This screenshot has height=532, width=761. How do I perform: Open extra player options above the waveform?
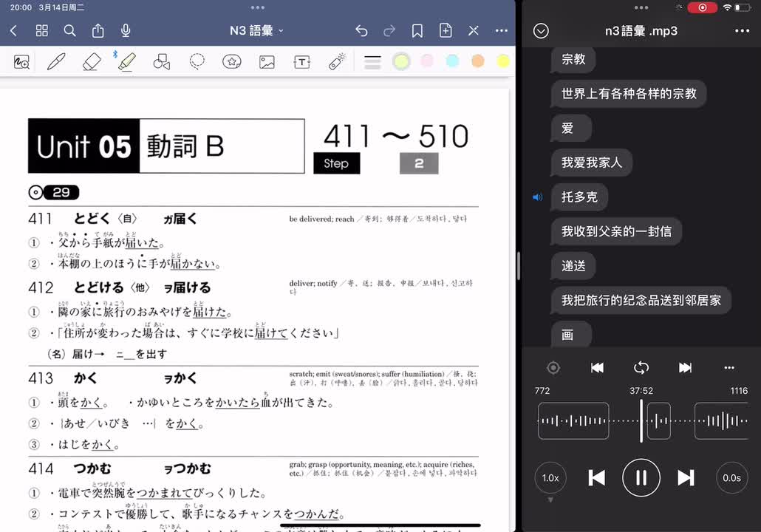(x=729, y=368)
